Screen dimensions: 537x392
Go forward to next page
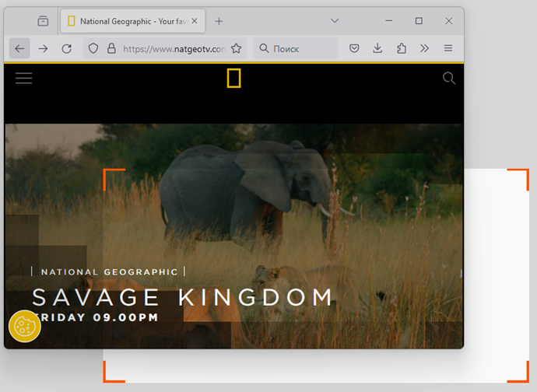(43, 49)
